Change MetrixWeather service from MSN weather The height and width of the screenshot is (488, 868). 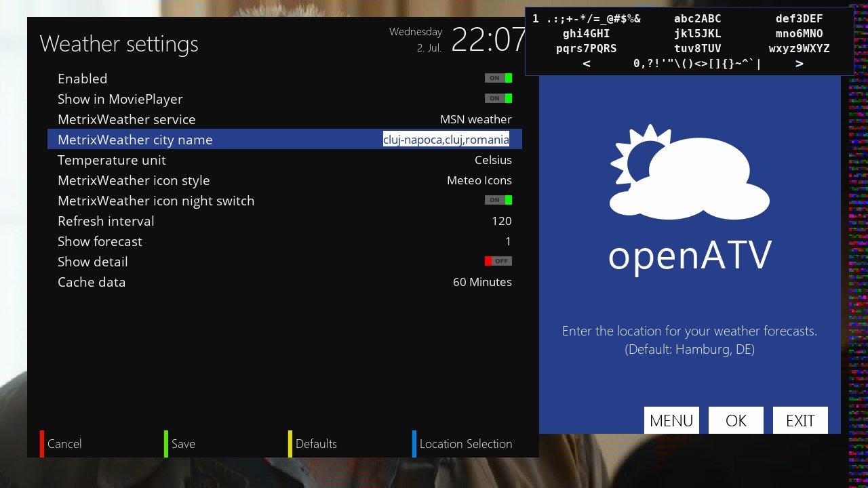click(x=475, y=119)
